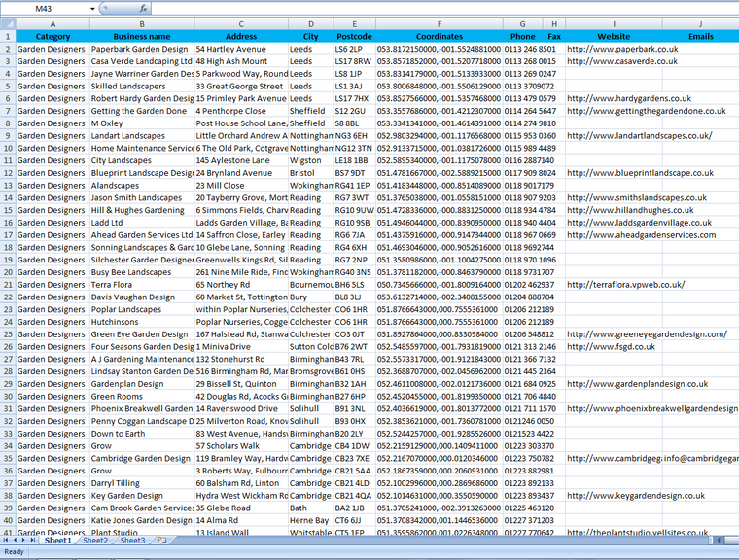739x560 pixels.
Task: Click the Insert Worksheet tab icon
Action: (161, 541)
